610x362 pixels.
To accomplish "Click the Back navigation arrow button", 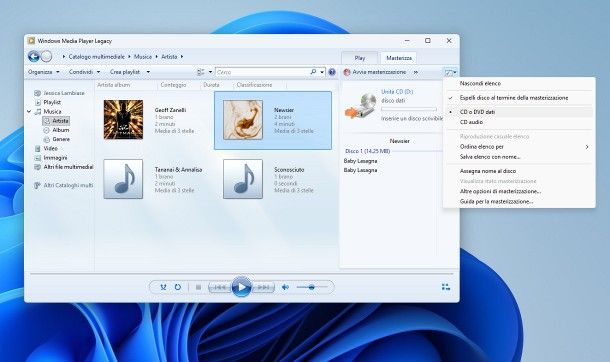I will click(x=34, y=57).
